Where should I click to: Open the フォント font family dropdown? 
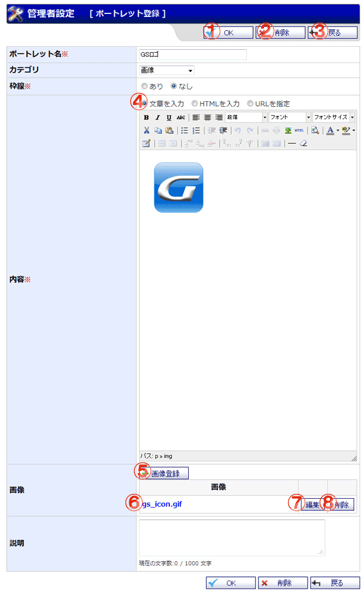[290, 117]
